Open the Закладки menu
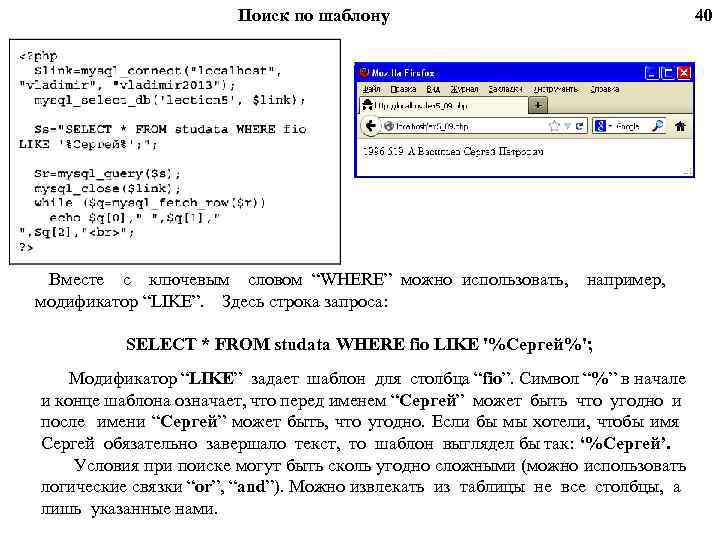Image resolution: width=720 pixels, height=540 pixels. [x=506, y=89]
